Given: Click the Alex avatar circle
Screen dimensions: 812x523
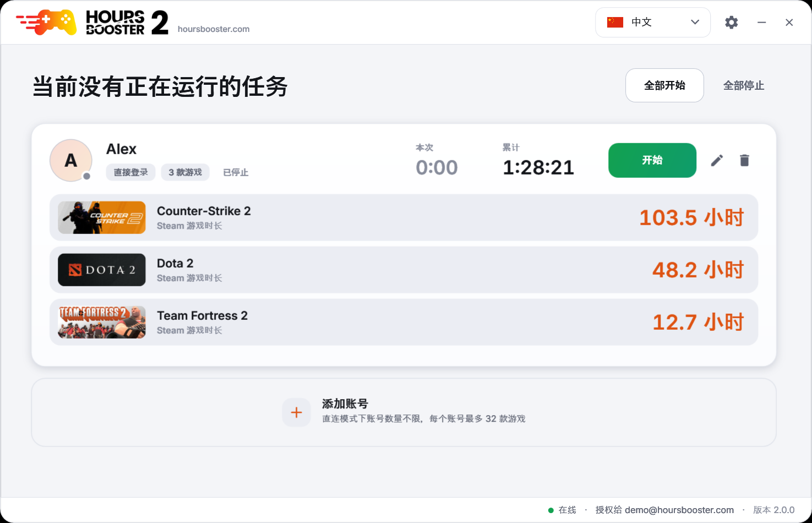Looking at the screenshot, I should point(71,160).
